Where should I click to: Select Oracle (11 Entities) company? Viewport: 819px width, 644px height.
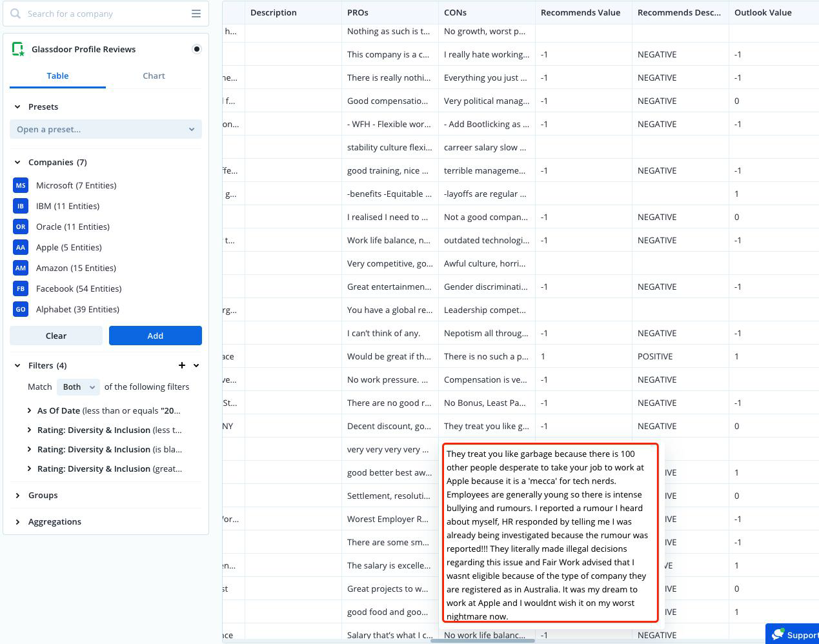tap(73, 226)
